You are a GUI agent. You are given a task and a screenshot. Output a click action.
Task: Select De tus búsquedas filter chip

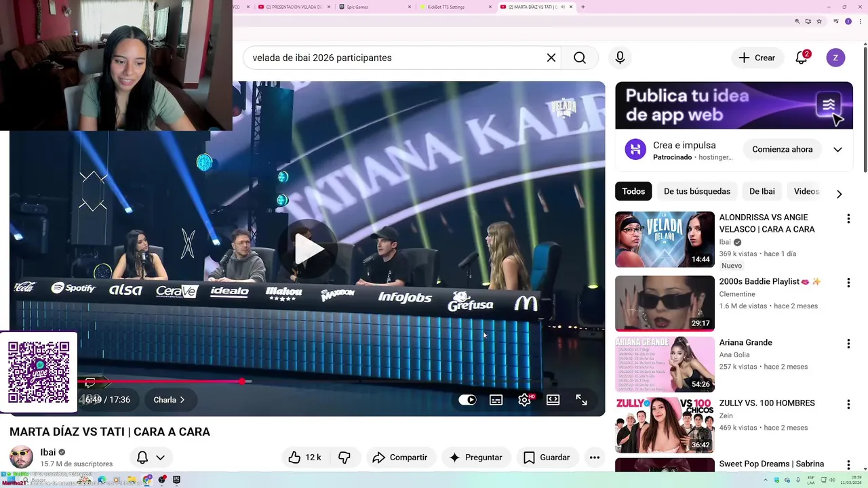click(697, 191)
